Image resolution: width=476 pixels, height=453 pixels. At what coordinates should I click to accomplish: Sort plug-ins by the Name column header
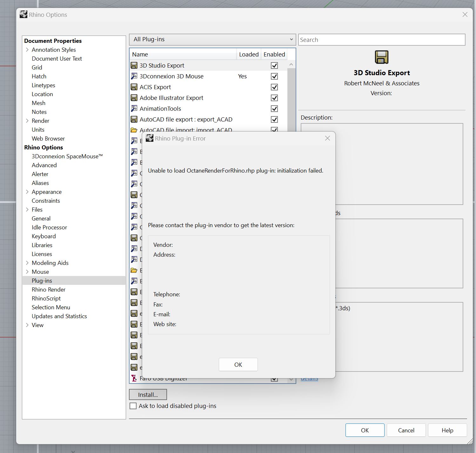(x=183, y=54)
